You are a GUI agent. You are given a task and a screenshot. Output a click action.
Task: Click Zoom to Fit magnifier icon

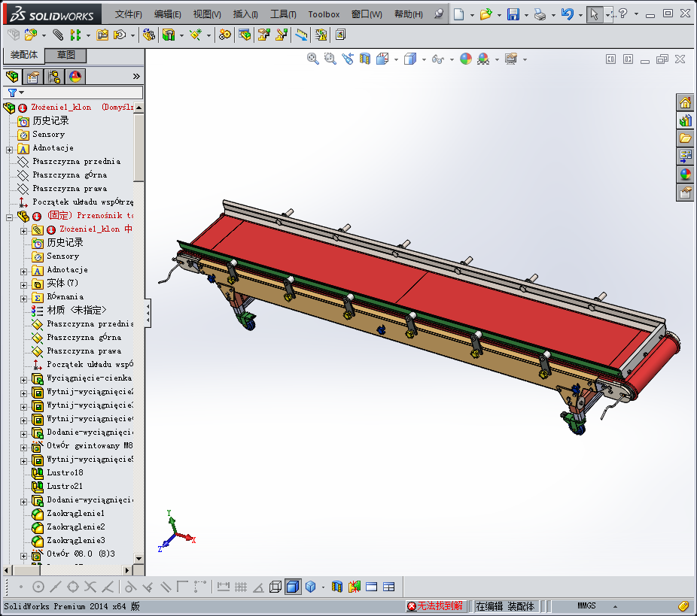point(313,59)
